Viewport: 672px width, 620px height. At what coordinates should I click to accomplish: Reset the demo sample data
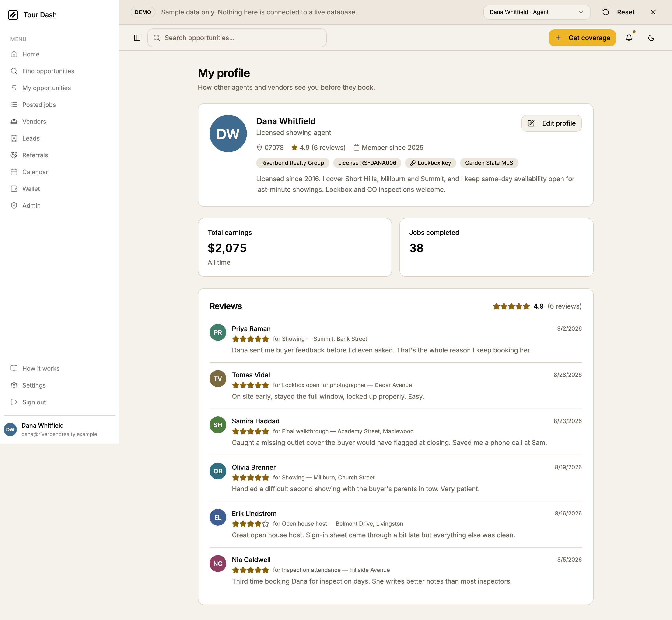[x=618, y=12]
